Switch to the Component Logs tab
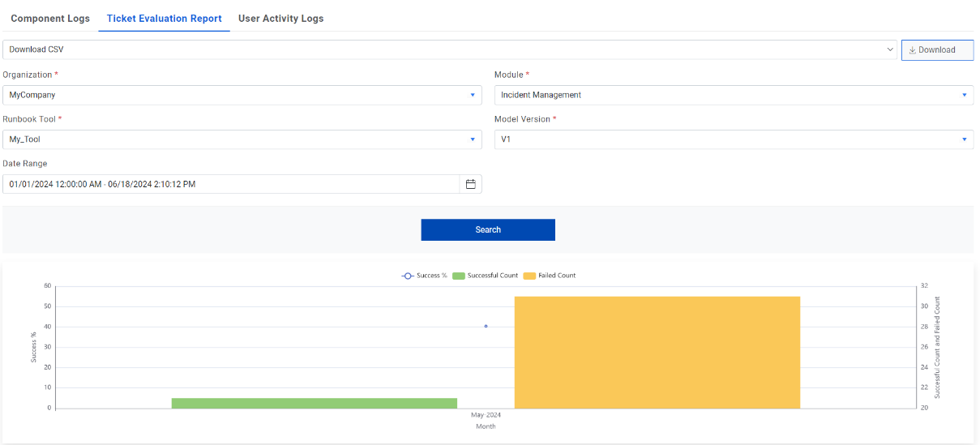980x445 pixels. click(50, 19)
